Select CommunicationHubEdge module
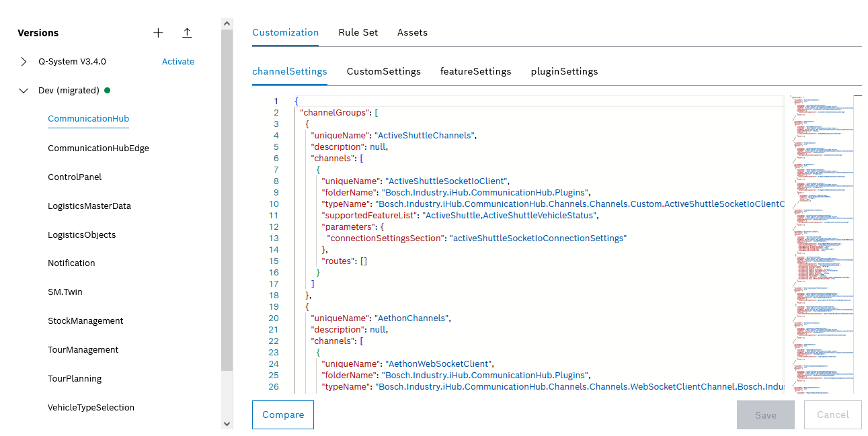This screenshot has height=436, width=868. coord(98,148)
